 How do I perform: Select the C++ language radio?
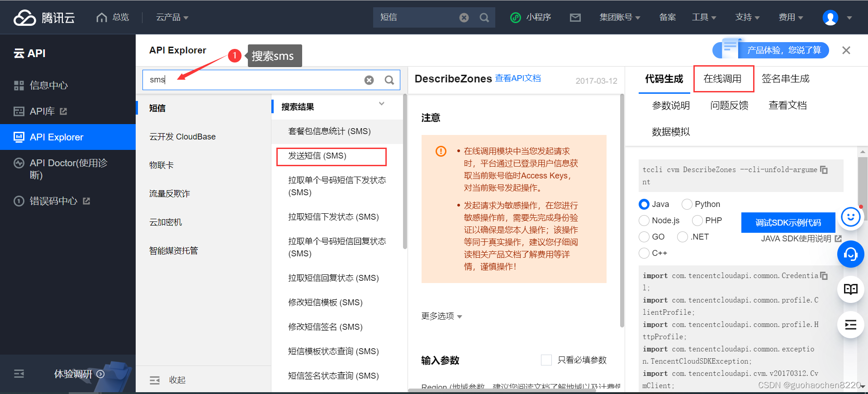pyautogui.click(x=644, y=253)
